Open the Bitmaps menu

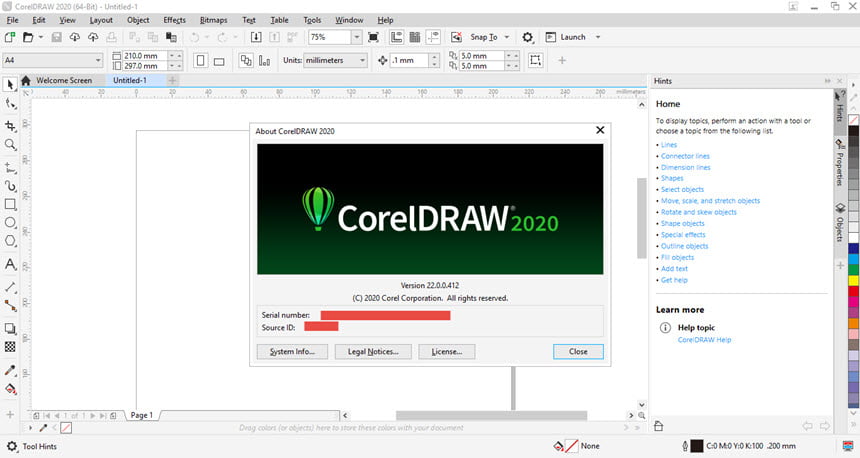click(213, 20)
